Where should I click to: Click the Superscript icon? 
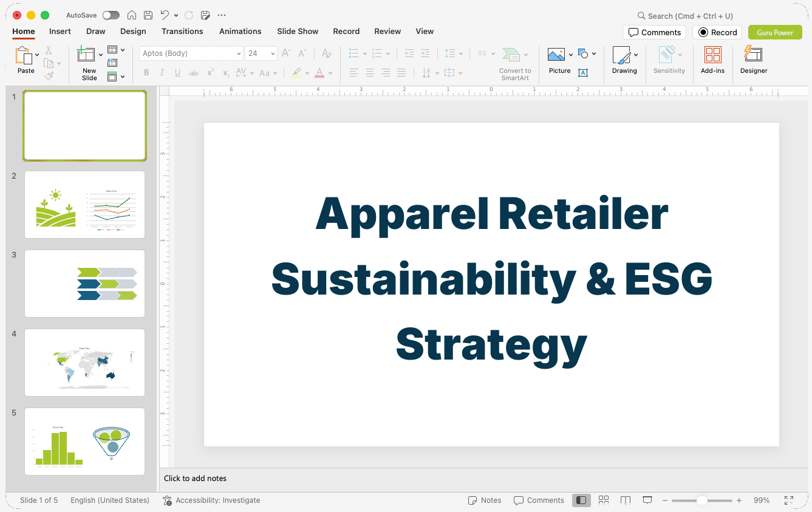(210, 73)
